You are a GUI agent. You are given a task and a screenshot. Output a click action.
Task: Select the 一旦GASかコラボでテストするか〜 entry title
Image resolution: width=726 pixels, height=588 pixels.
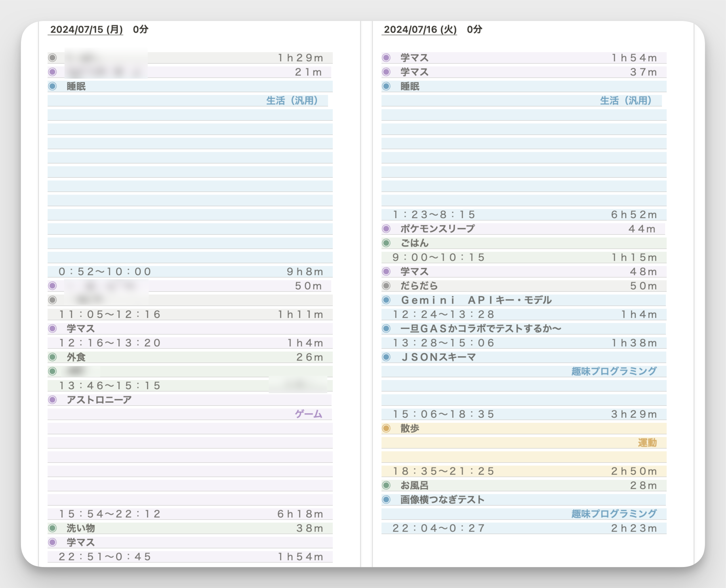click(481, 329)
